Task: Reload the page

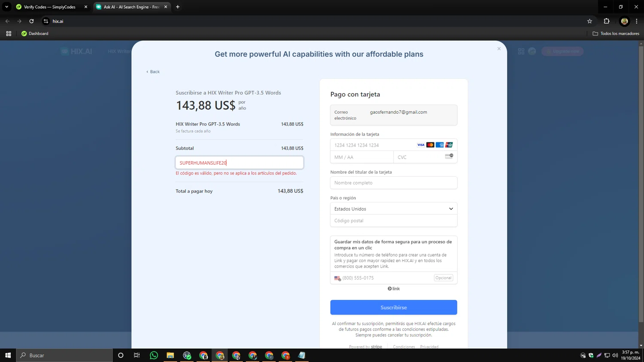Action: pos(31,21)
